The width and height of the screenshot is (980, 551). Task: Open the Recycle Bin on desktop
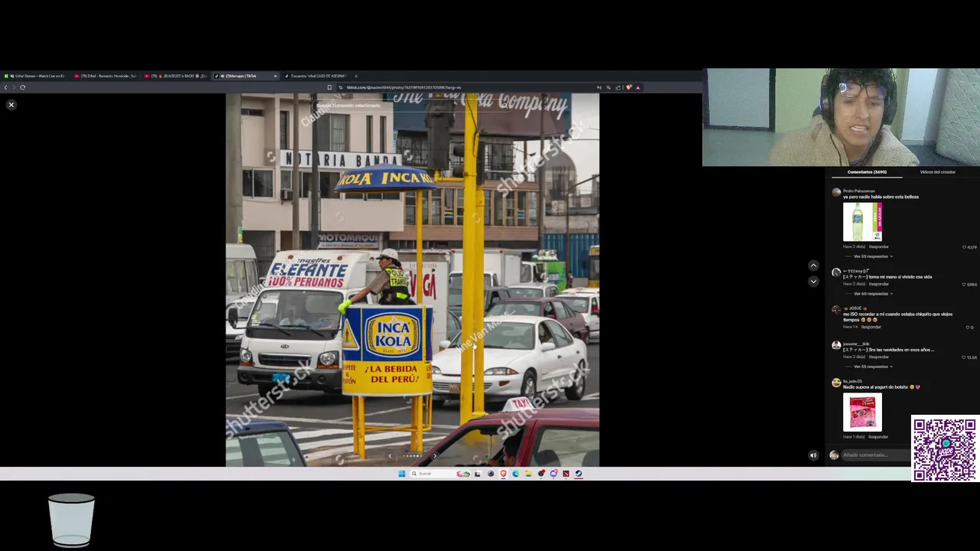tap(71, 520)
